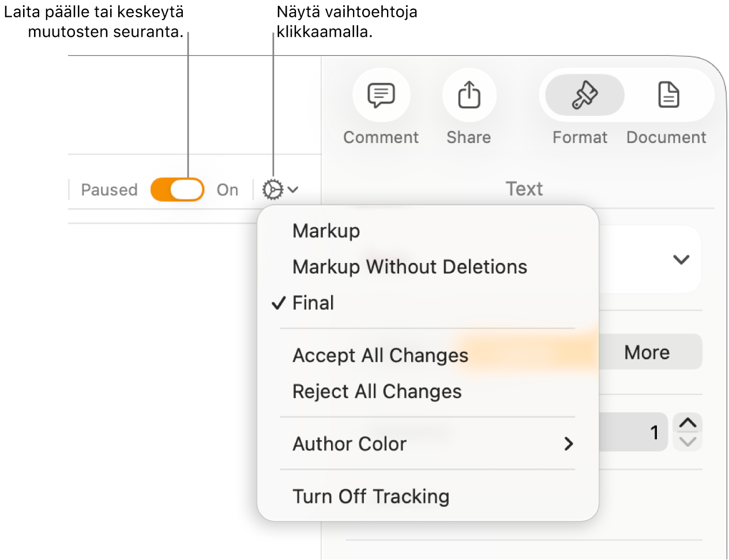The image size is (729, 560).
Task: Click the number field showing 1
Action: pyautogui.click(x=634, y=432)
